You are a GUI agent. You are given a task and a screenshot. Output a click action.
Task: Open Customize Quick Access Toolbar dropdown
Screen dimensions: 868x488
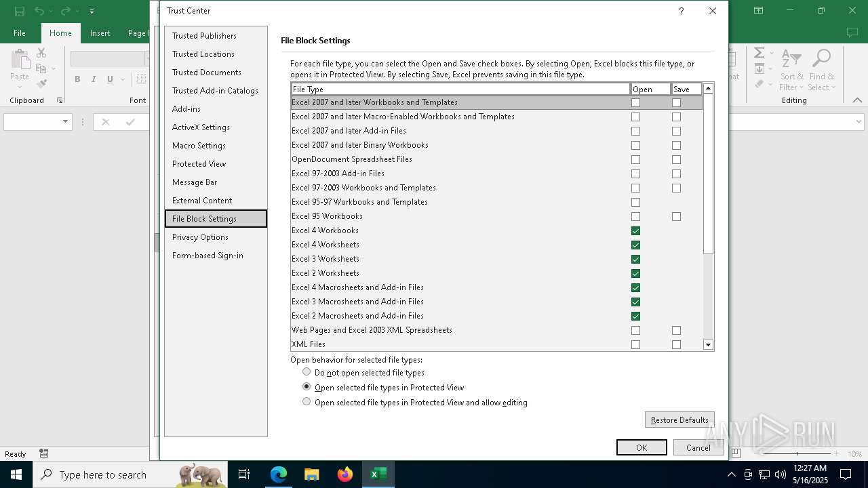pyautogui.click(x=92, y=11)
